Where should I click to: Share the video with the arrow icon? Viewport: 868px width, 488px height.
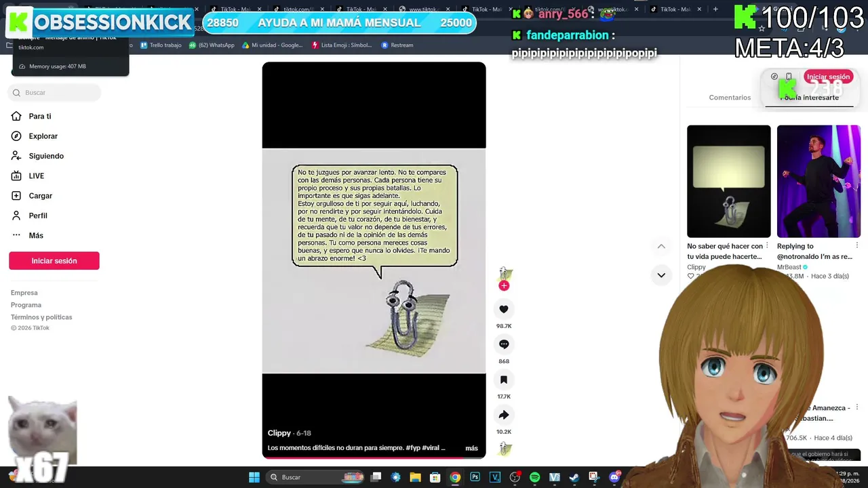tap(504, 415)
